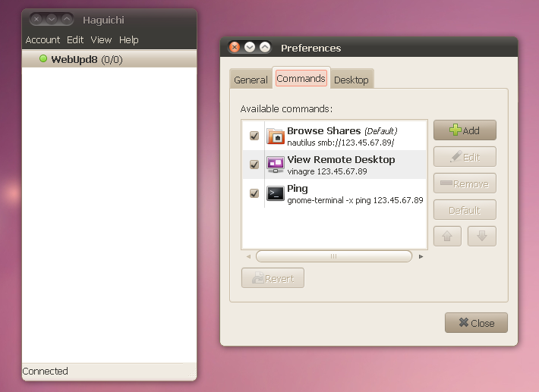The image size is (539, 392).
Task: Move command up with the up arrow button
Action: click(447, 236)
